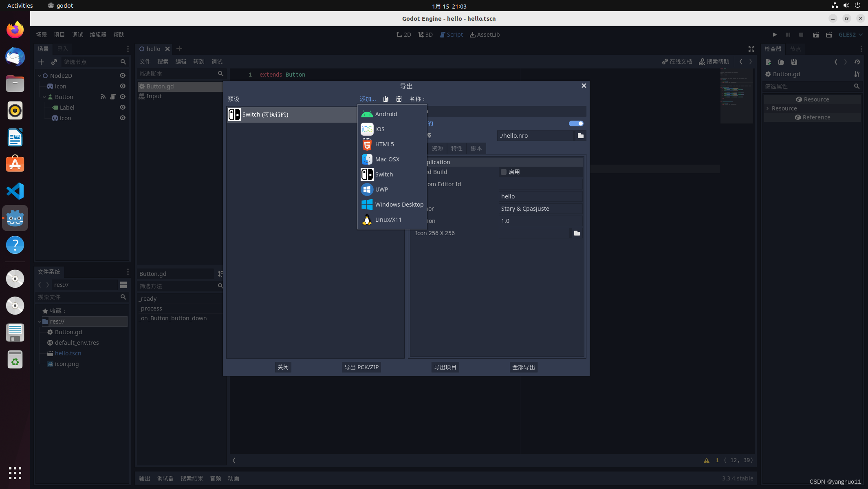Delete the selected export preset
This screenshot has width=868, height=489.
[x=399, y=99]
